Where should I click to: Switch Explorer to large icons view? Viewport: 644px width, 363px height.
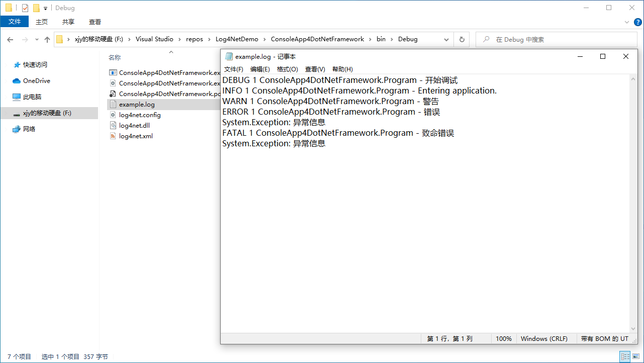coord(636,356)
